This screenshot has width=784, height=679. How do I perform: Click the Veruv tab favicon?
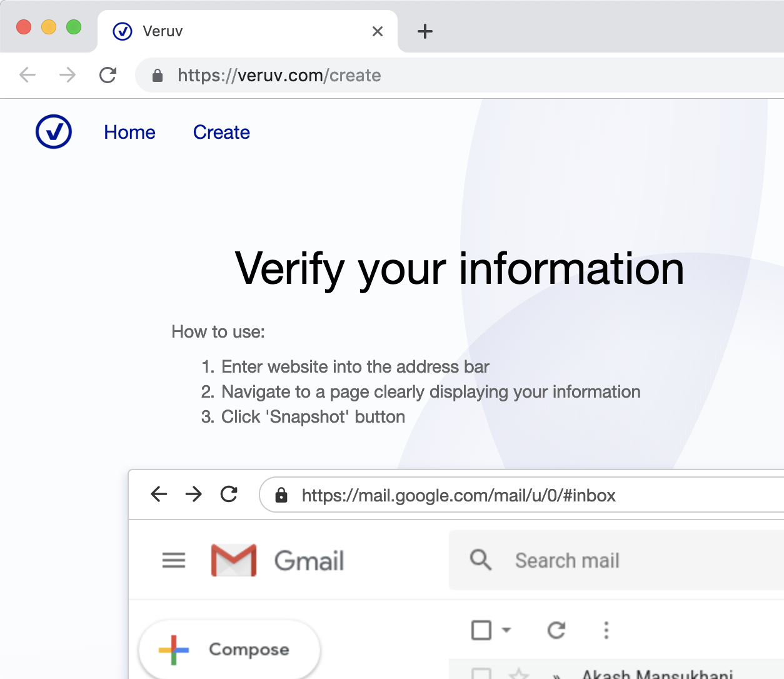point(123,31)
